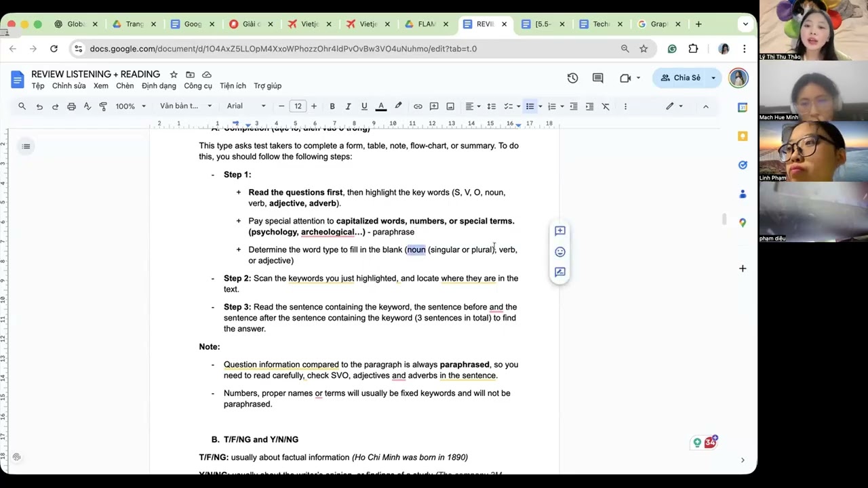Open line and paragraph spacing options
868x488 pixels.
(492, 106)
